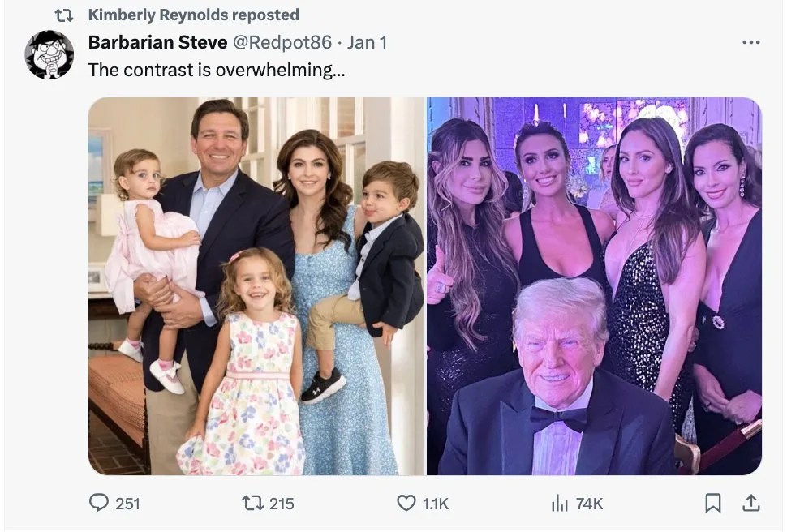Screen dimensions: 787x532
Task: Bookmark this post
Action: pos(713,504)
